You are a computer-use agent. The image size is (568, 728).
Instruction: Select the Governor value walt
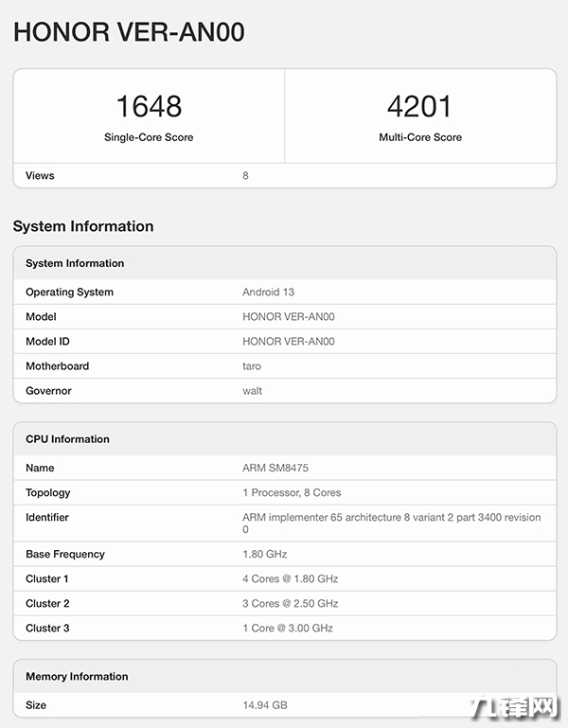pyautogui.click(x=253, y=391)
